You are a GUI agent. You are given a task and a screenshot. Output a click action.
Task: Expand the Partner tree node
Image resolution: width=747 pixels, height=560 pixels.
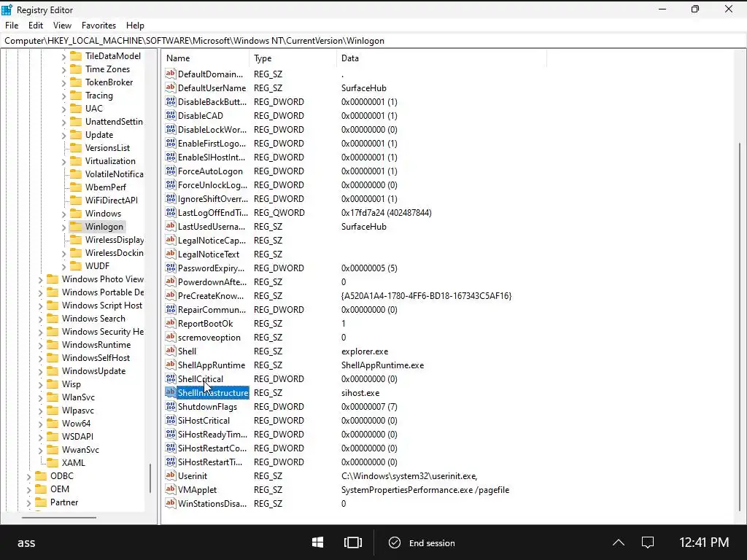point(28,502)
